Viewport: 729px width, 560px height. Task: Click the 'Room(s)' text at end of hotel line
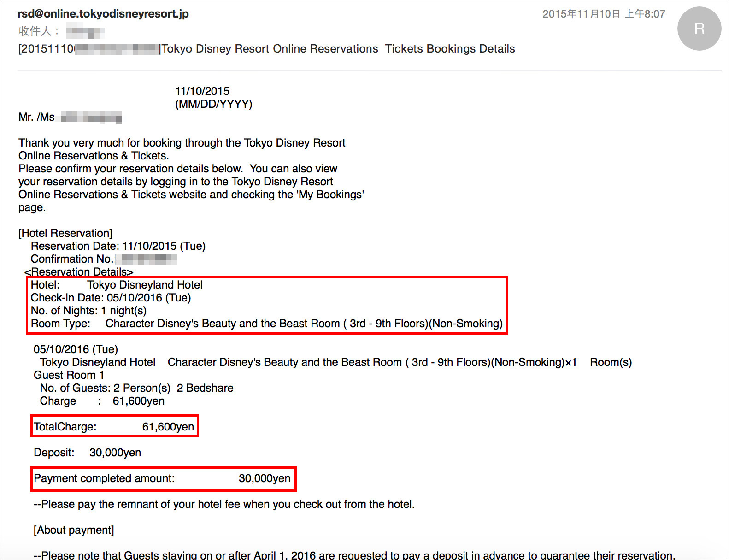coord(611,362)
